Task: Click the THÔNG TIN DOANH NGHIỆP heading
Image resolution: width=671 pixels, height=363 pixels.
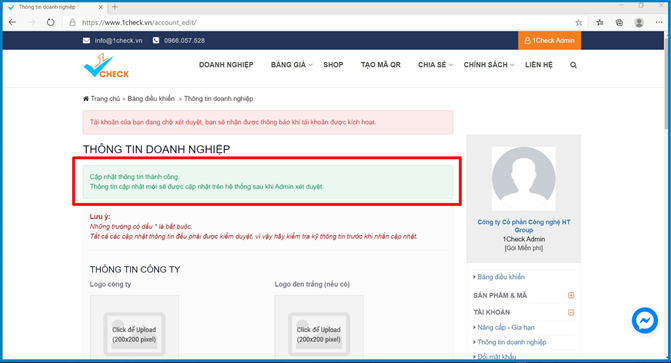Action: (x=156, y=149)
